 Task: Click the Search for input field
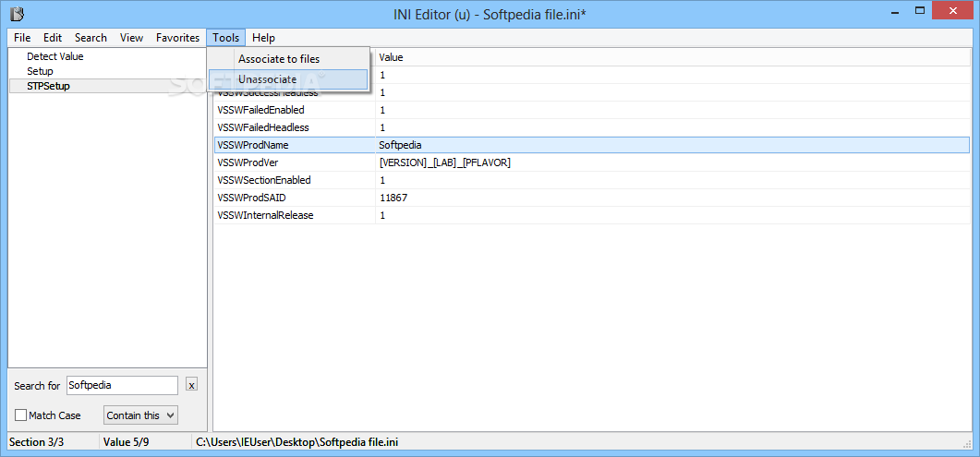[x=122, y=385]
